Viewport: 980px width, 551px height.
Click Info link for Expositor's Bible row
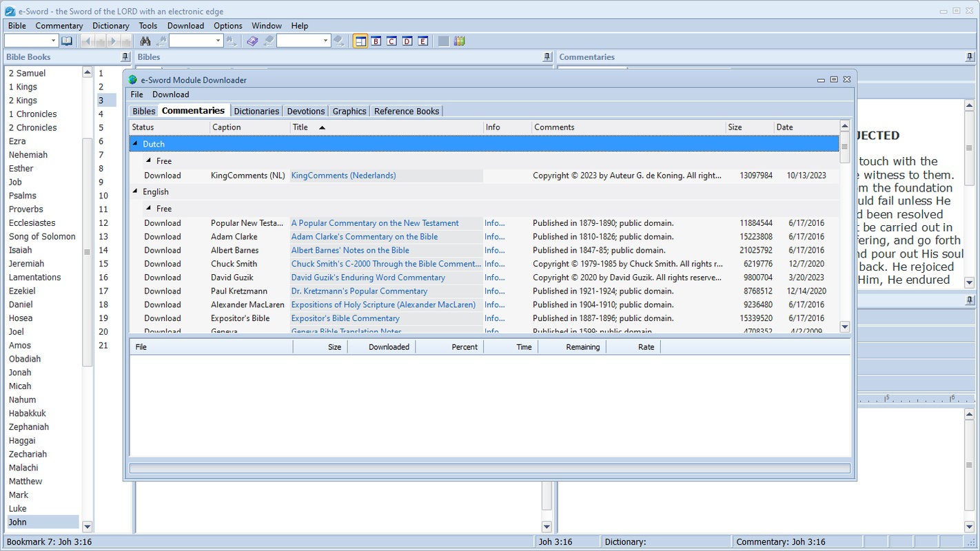(495, 318)
